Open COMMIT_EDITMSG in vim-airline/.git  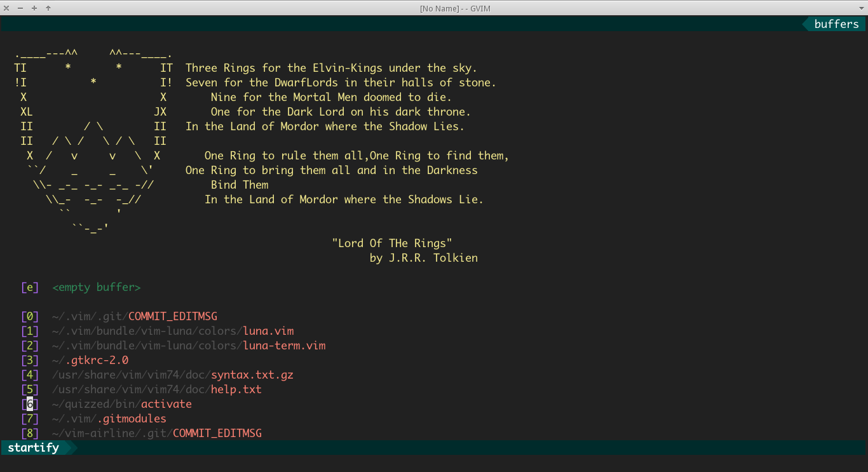157,433
